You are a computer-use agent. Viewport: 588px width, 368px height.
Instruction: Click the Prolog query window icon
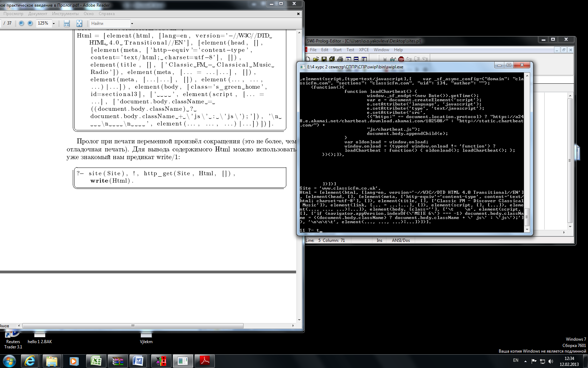348,59
